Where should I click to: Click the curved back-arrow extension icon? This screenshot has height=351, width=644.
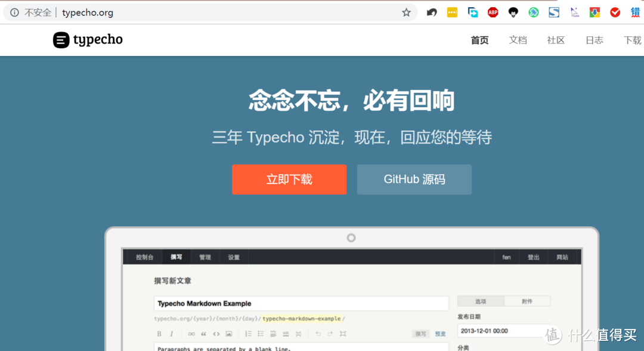(432, 13)
